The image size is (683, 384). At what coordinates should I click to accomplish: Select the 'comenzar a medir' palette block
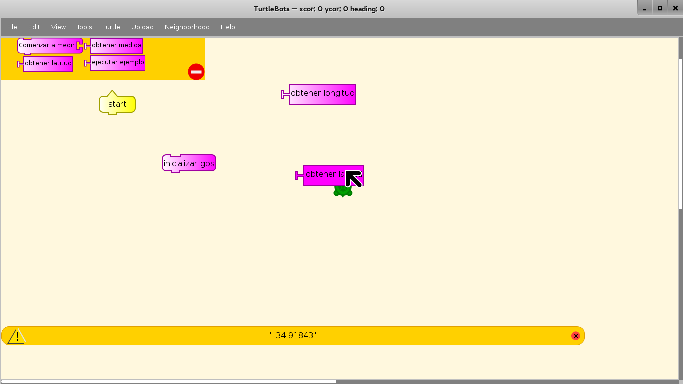coord(49,45)
